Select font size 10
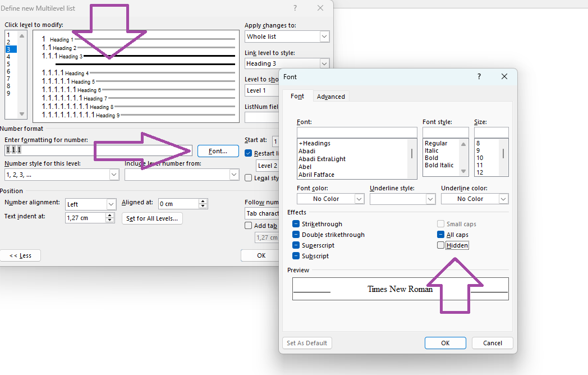Image resolution: width=588 pixels, height=375 pixels. click(480, 158)
